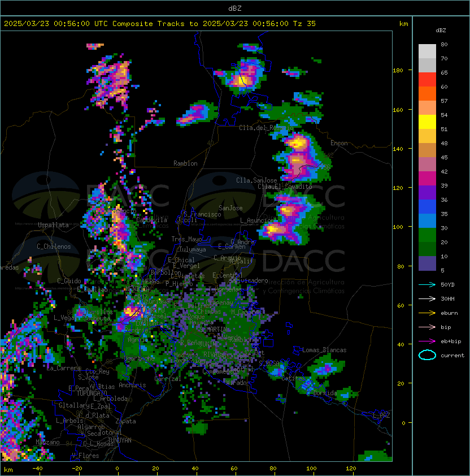Click the Anchoris place label
The height and width of the screenshot is (476, 470).
[132, 385]
